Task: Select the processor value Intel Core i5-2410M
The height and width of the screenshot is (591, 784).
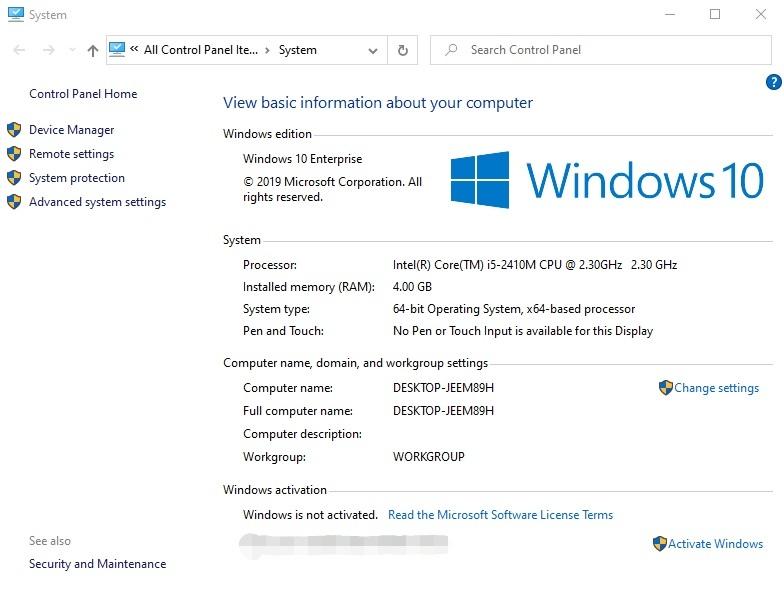Action: pos(535,264)
